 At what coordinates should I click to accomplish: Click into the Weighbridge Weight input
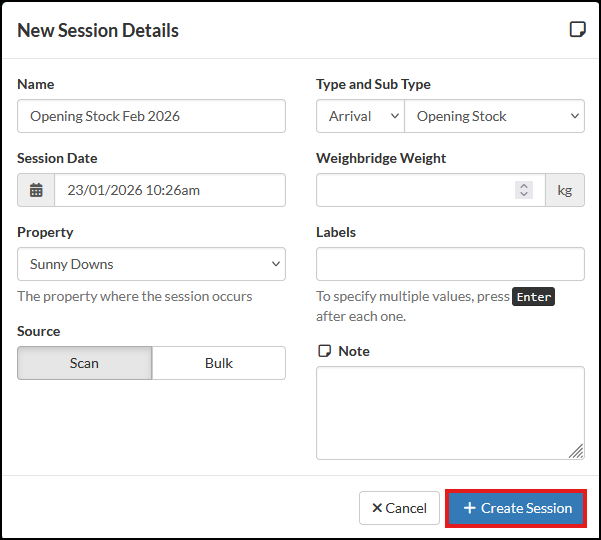(x=415, y=190)
